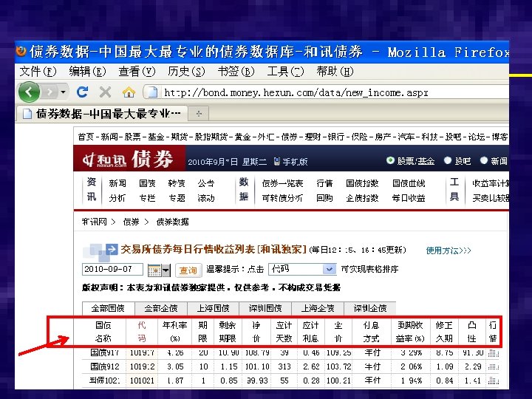Click the 公告 news link
The width and height of the screenshot is (532, 399).
206,183
